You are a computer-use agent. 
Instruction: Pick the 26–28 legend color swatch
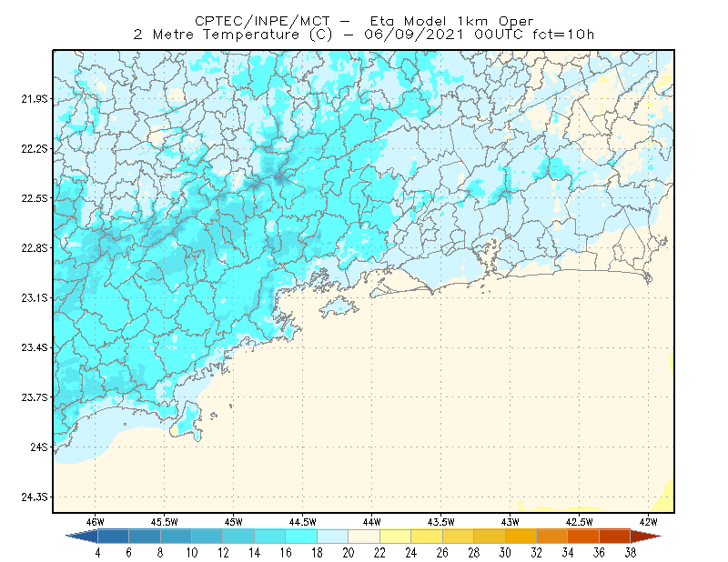pos(459,537)
